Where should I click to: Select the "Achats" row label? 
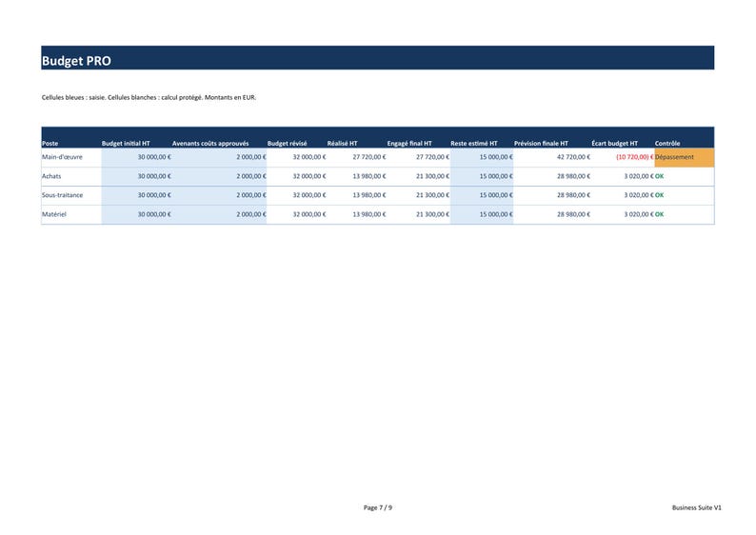pos(51,176)
